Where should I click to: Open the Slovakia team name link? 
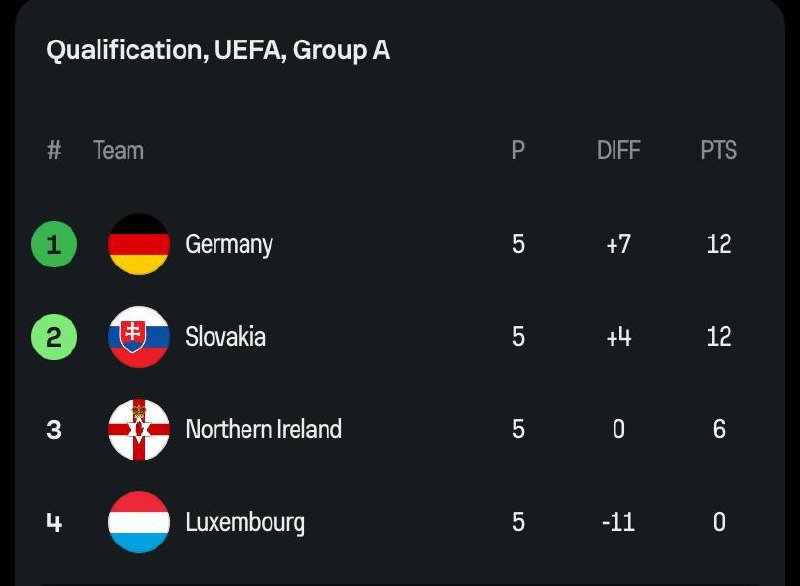[x=226, y=337]
